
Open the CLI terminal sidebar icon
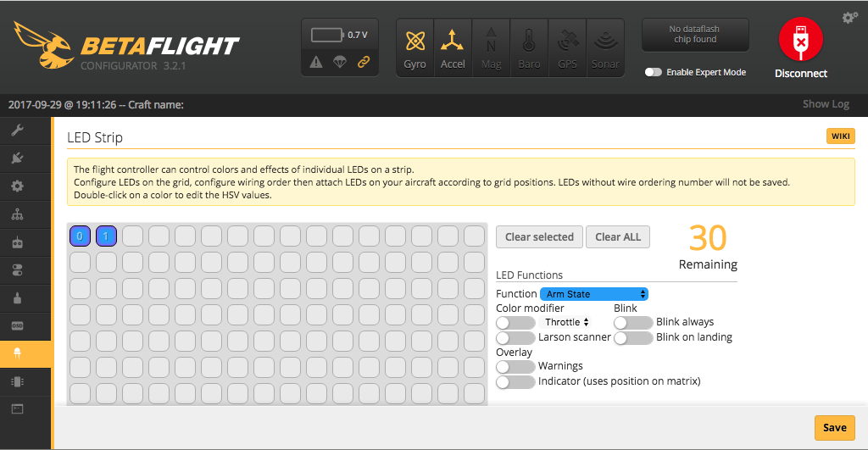click(17, 409)
